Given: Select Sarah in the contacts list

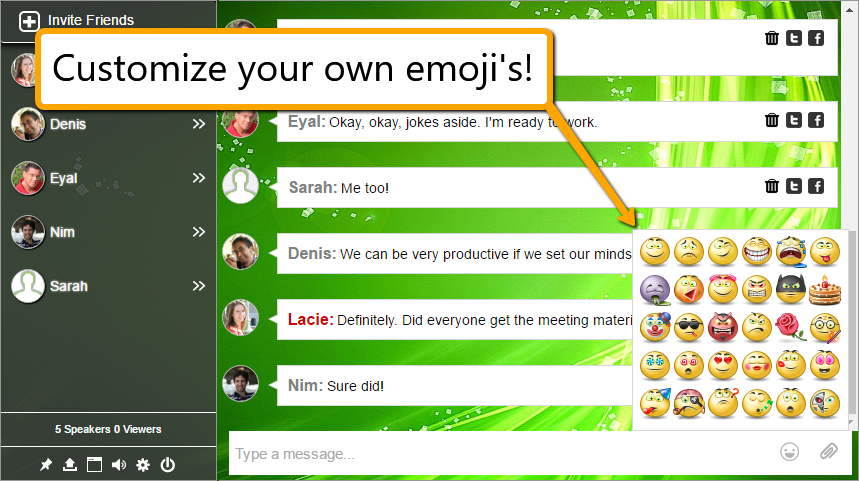Looking at the screenshot, I should coord(108,286).
